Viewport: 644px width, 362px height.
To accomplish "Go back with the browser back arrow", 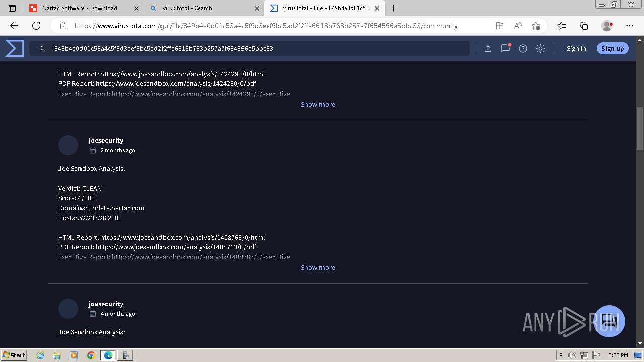I will [x=14, y=26].
